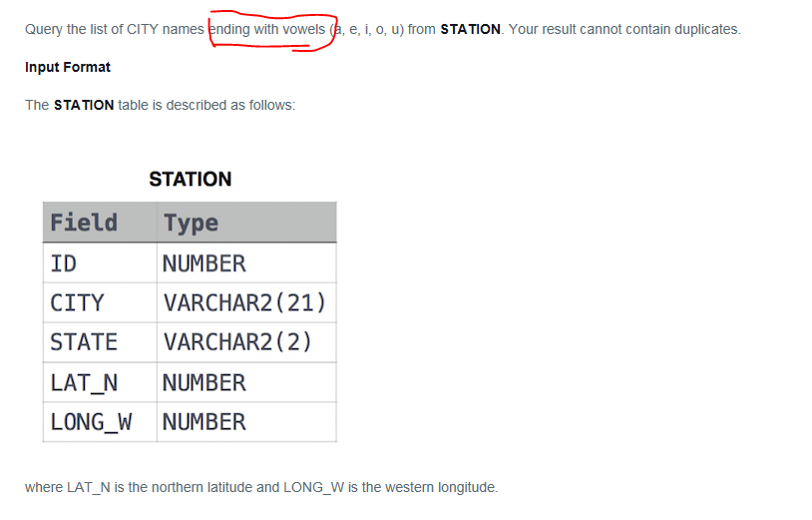Click the NUMBER type in the LAT_N row

point(246,382)
